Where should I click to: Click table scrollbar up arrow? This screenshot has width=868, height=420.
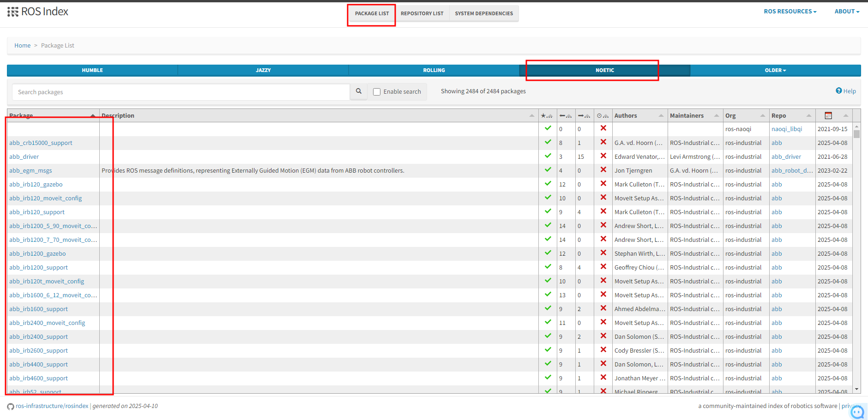(857, 126)
